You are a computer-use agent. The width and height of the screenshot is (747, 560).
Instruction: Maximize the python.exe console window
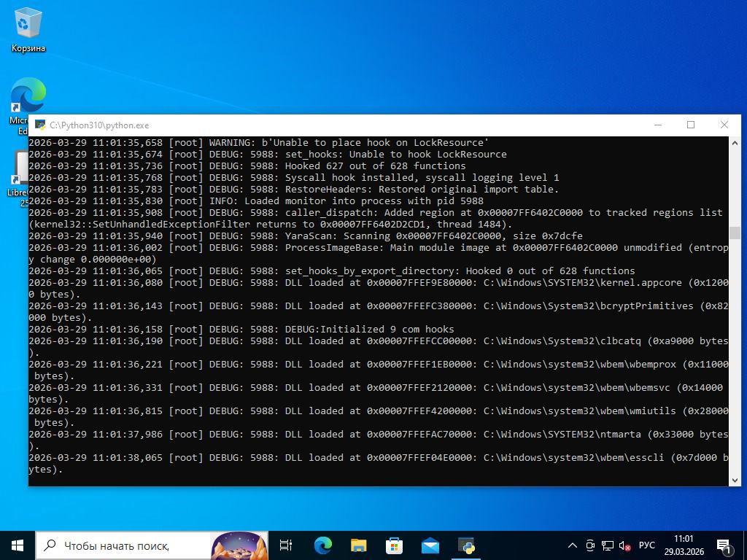coord(691,125)
